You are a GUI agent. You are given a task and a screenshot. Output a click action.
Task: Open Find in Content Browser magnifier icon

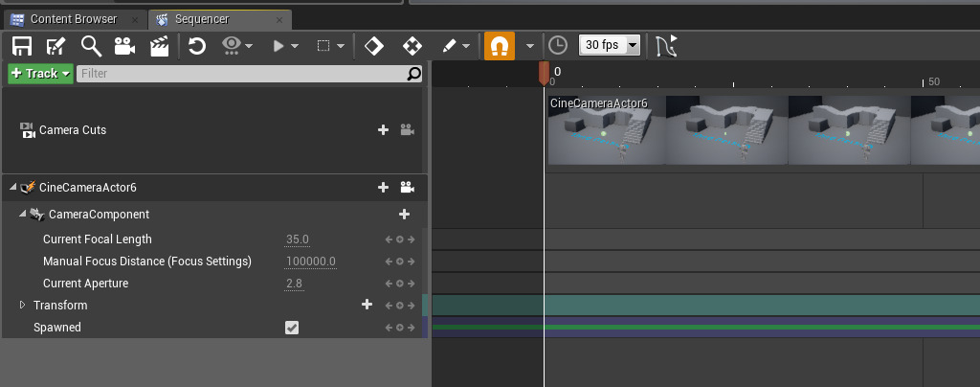(91, 45)
